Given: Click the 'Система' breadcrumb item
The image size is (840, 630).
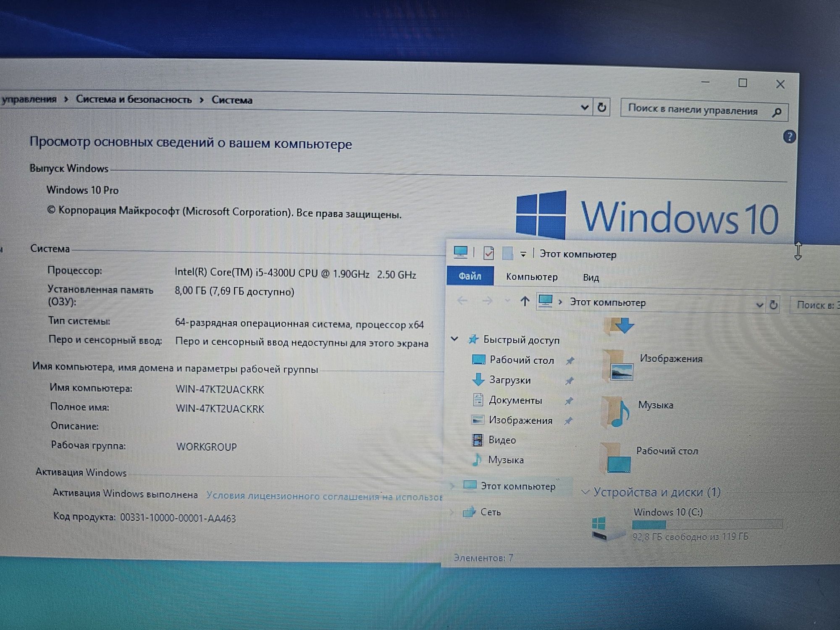Looking at the screenshot, I should (232, 100).
